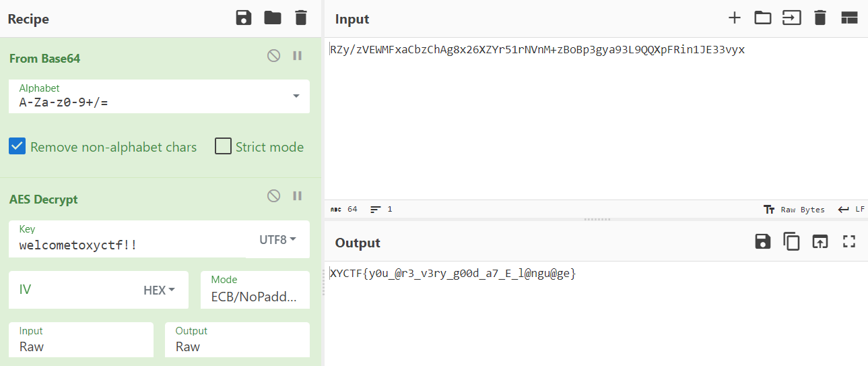Clear input and output trash icon
Screen dimensions: 868x366
point(820,18)
